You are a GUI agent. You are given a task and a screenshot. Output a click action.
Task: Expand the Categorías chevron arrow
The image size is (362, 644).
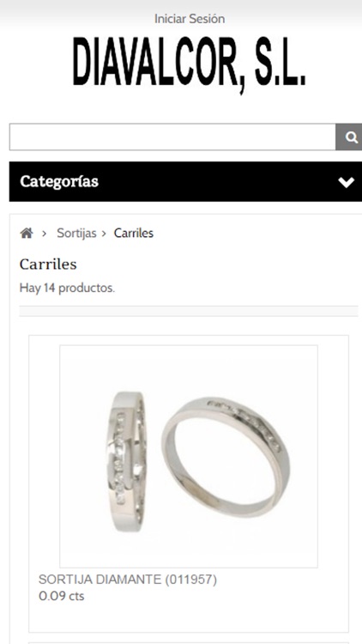coord(346,182)
